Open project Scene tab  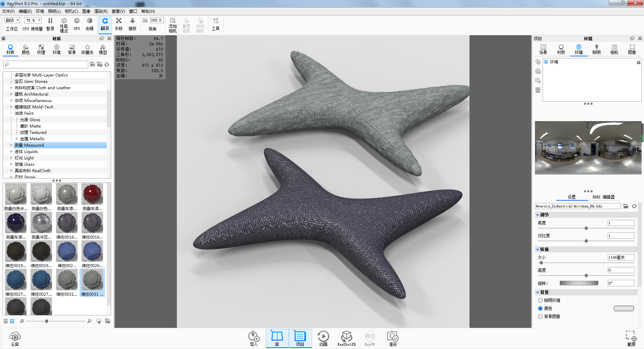pyautogui.click(x=543, y=49)
